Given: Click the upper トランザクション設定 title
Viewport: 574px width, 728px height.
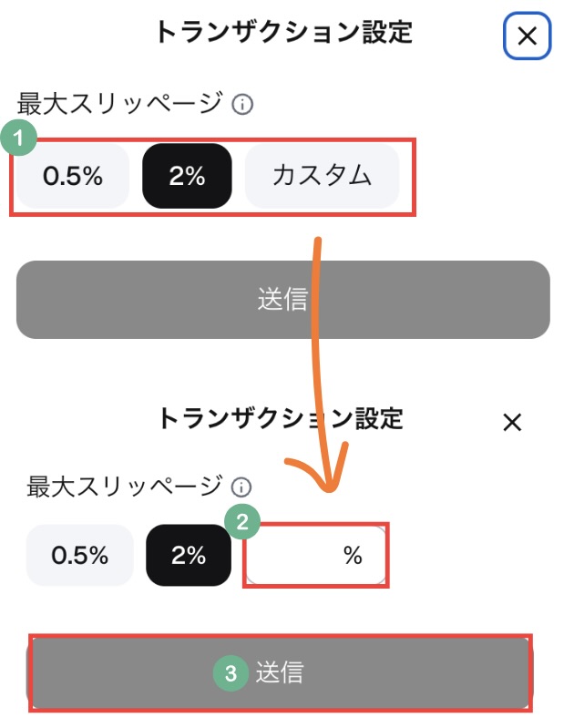Looking at the screenshot, I should tap(283, 33).
